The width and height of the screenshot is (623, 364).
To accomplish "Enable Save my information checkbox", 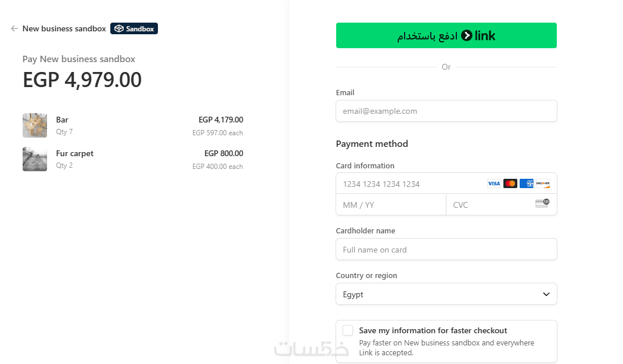I will [x=348, y=331].
